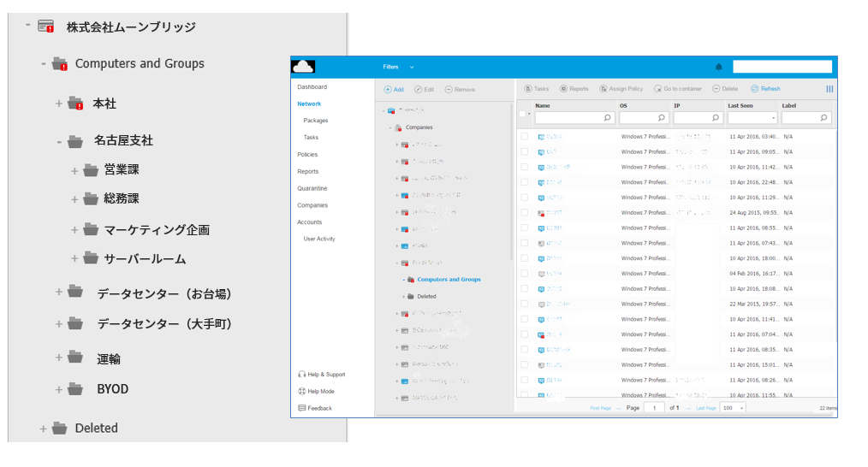Open User Activity under Accounts
Screen dimensions: 868x467
[318, 239]
